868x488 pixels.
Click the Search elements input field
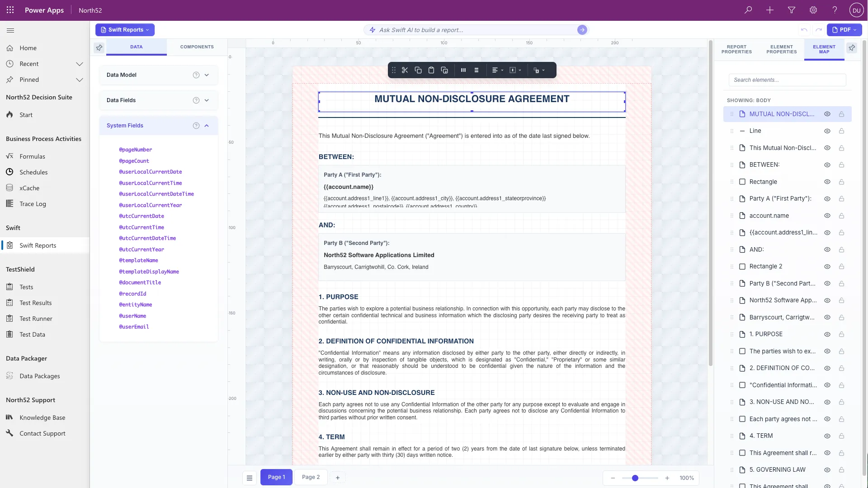pyautogui.click(x=787, y=80)
